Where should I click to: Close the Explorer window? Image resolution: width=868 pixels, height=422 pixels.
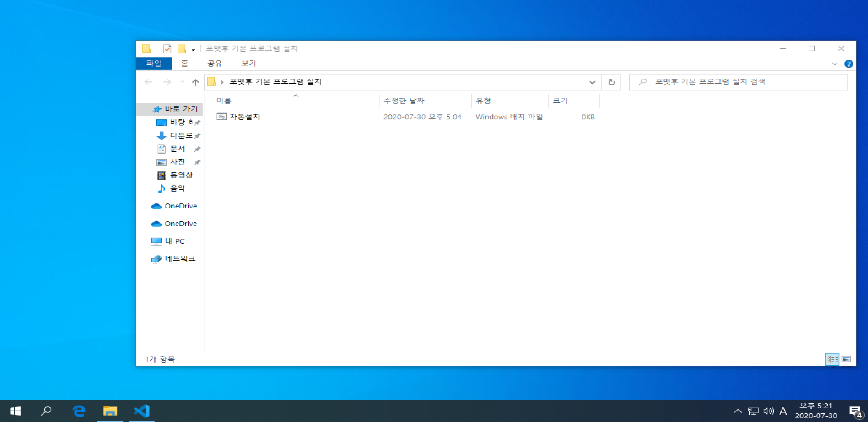pyautogui.click(x=841, y=48)
